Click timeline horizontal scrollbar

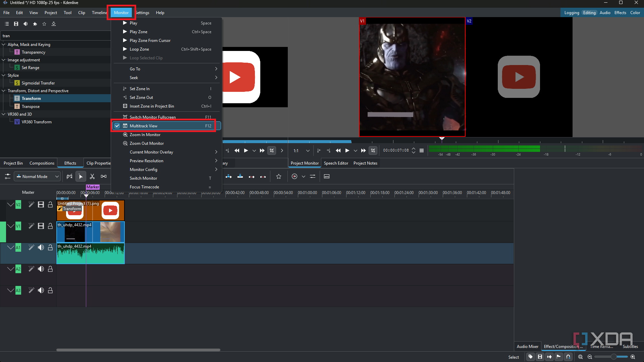tap(138, 350)
